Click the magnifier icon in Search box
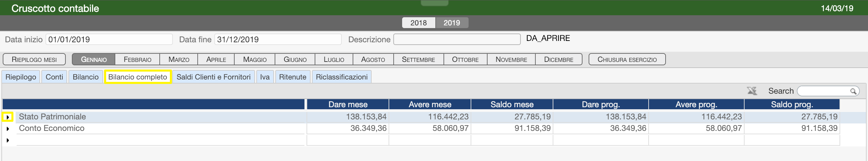The image size is (868, 161). [x=853, y=91]
